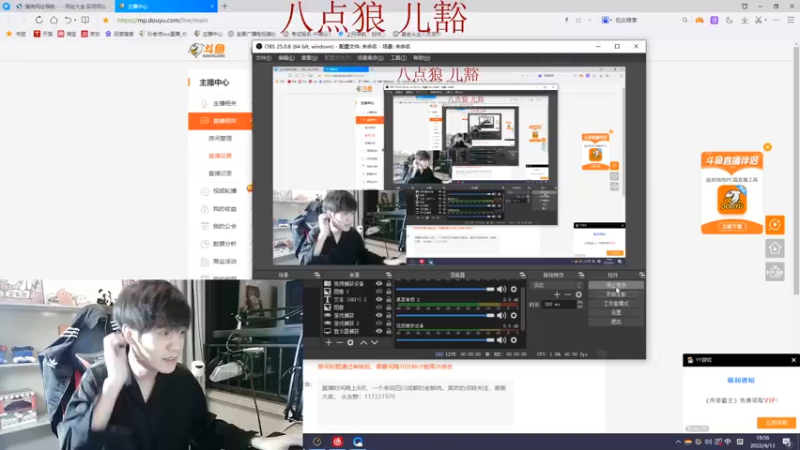Mute the 桌面音频 2 speaker icon

(x=502, y=315)
